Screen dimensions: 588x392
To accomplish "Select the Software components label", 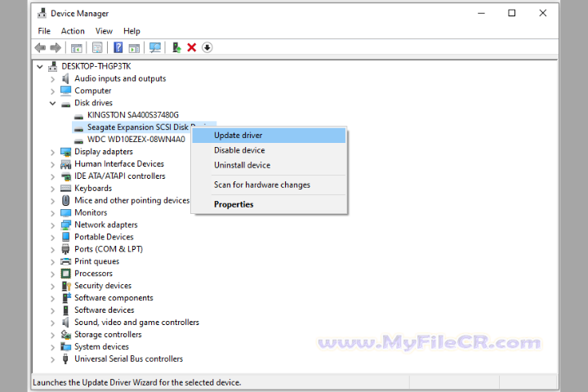I will click(114, 298).
